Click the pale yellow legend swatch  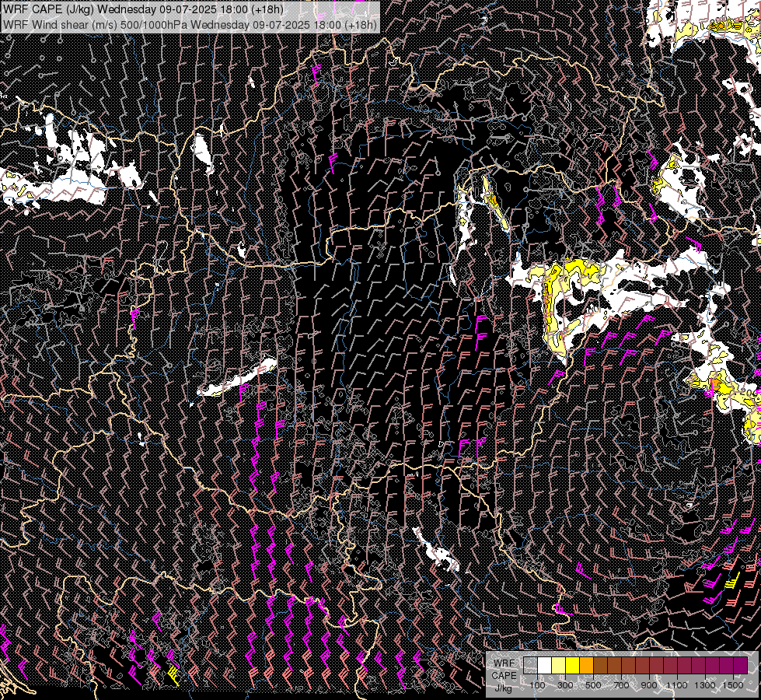559,665
